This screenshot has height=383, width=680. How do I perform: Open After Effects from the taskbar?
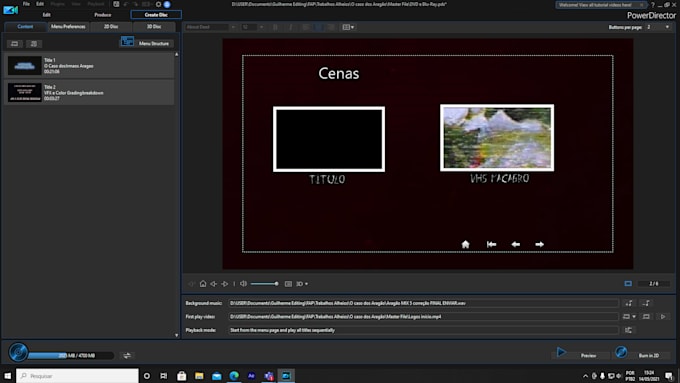[251, 376]
